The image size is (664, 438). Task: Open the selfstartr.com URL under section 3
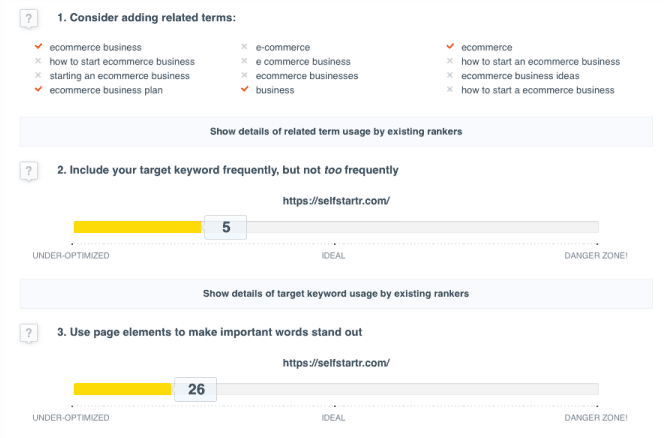tap(336, 363)
